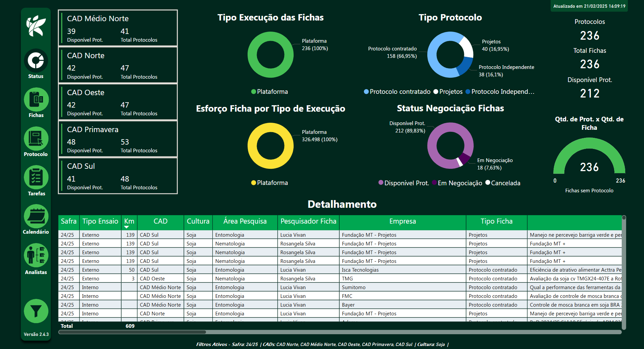Sort table by Tipo Ensaio column header
Image resolution: width=644 pixels, height=349 pixels.
click(x=100, y=221)
